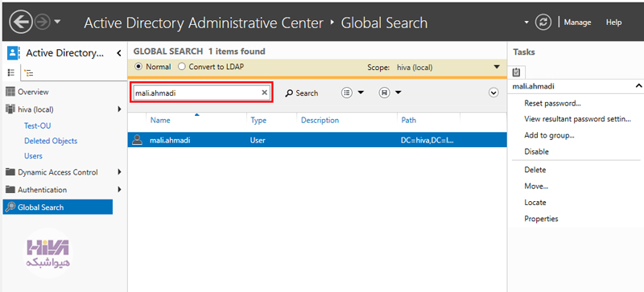
Task: Click the Search button
Action: coord(301,93)
